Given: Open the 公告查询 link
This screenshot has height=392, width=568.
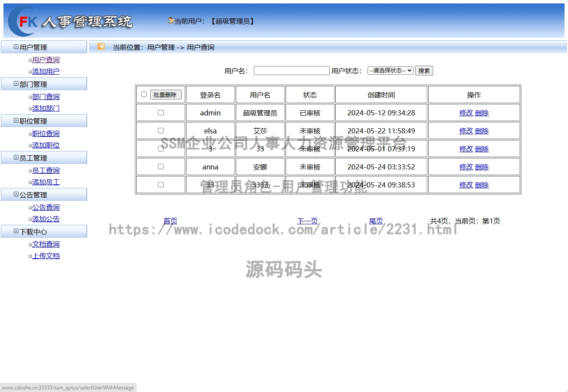Looking at the screenshot, I should (x=46, y=207).
